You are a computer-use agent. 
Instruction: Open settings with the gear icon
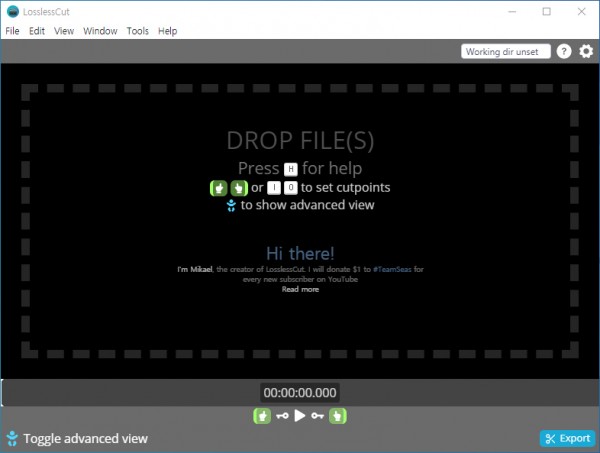coord(586,51)
